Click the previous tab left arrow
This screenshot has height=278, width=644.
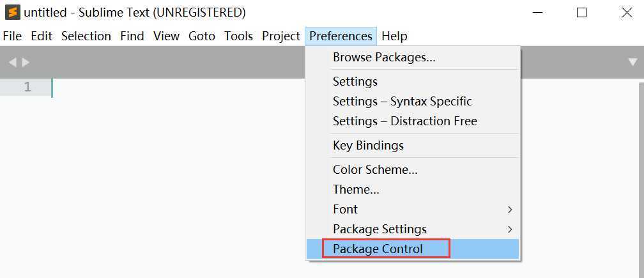[13, 63]
